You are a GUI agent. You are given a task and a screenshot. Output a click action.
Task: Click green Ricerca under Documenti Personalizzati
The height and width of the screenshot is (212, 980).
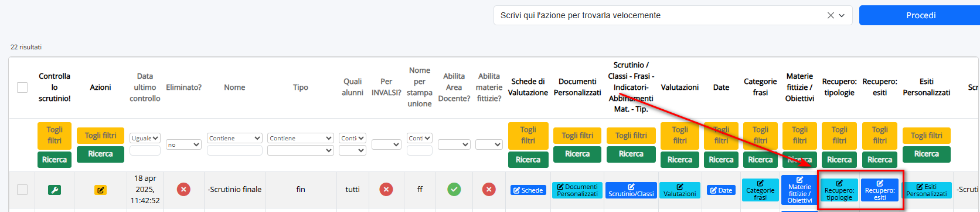point(577,154)
